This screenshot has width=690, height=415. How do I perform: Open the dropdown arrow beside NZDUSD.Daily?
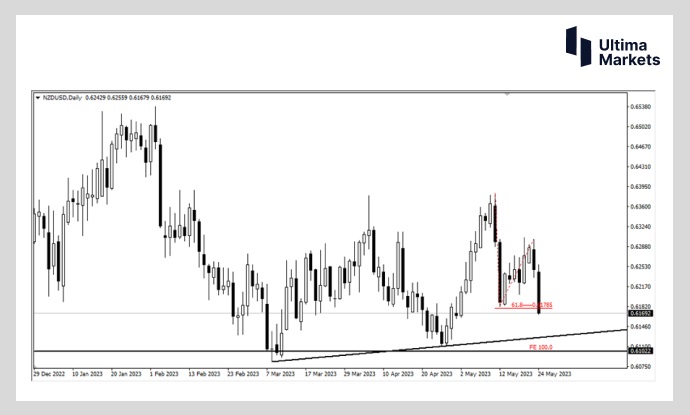(x=37, y=98)
